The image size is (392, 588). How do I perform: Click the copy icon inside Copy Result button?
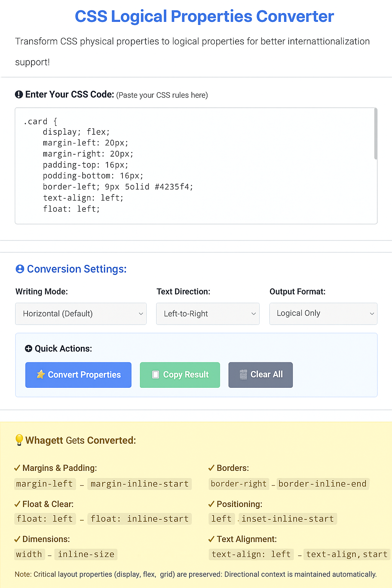point(156,375)
